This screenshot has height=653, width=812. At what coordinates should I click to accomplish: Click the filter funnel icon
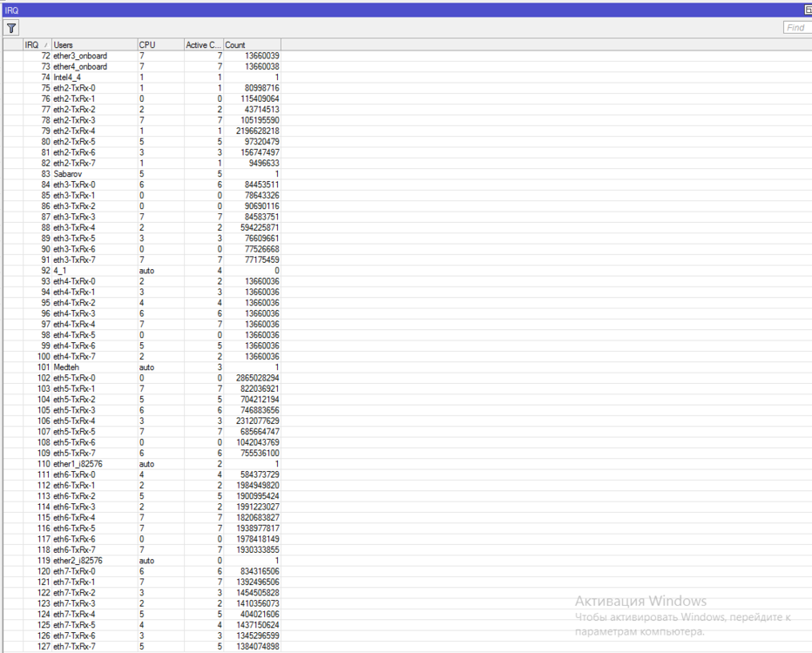[11, 28]
